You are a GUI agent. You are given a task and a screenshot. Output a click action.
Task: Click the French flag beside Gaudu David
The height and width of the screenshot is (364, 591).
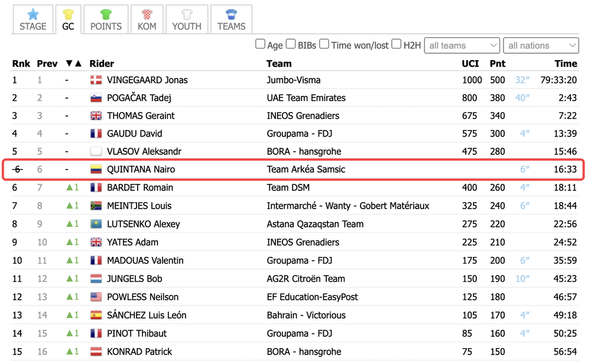point(96,134)
